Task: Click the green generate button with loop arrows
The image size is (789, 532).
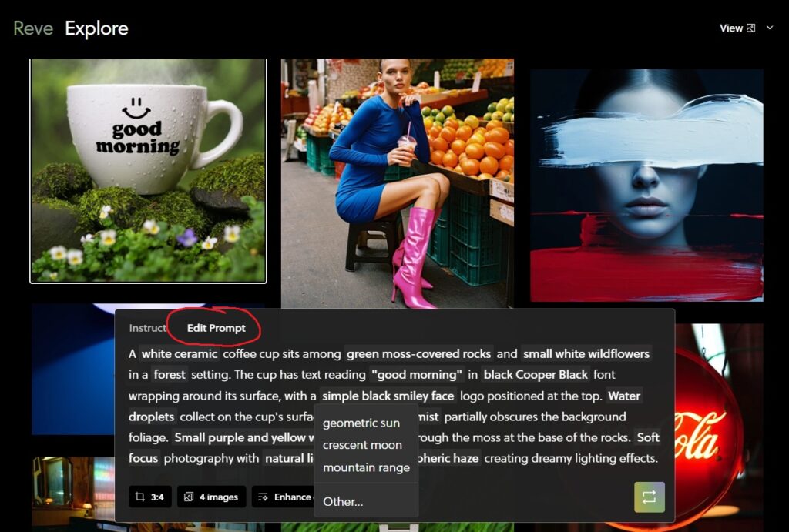Action: [649, 497]
